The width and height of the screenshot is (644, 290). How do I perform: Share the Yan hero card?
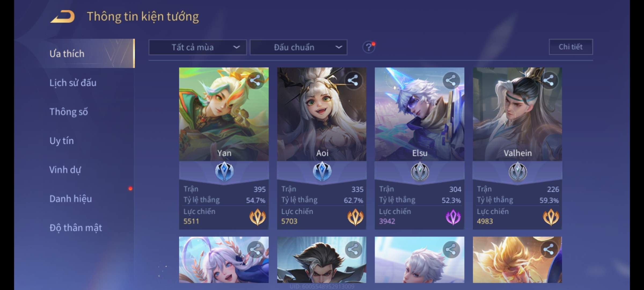(255, 80)
